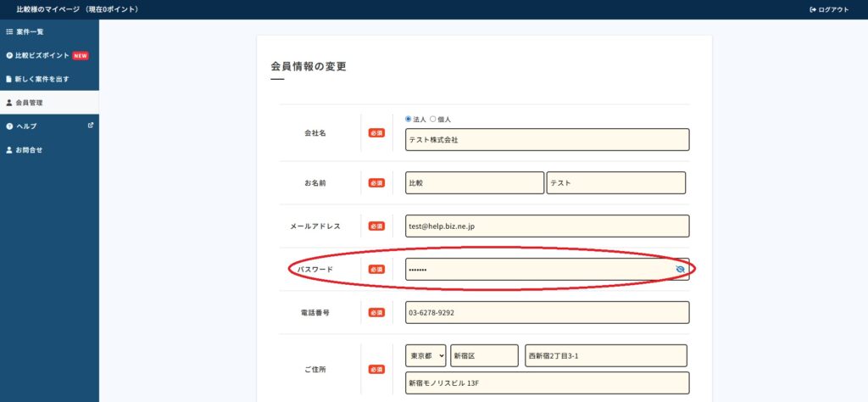Click the 会社名 text field
This screenshot has width=868, height=402.
[547, 140]
